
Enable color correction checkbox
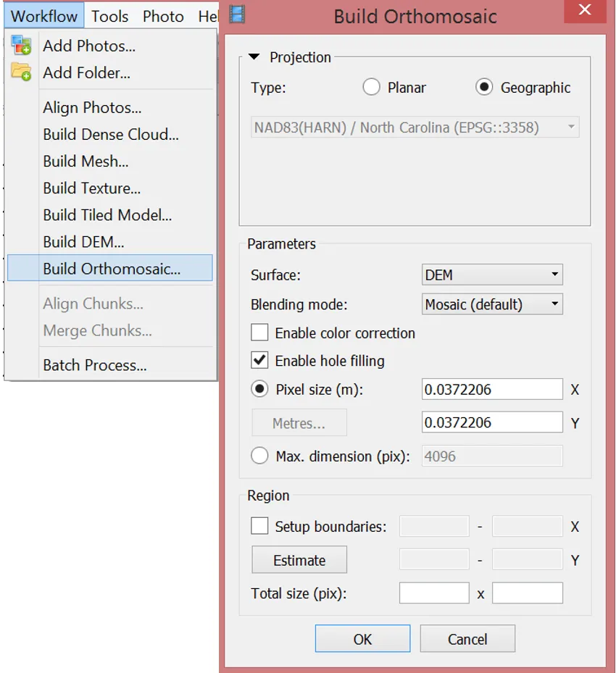click(x=259, y=333)
